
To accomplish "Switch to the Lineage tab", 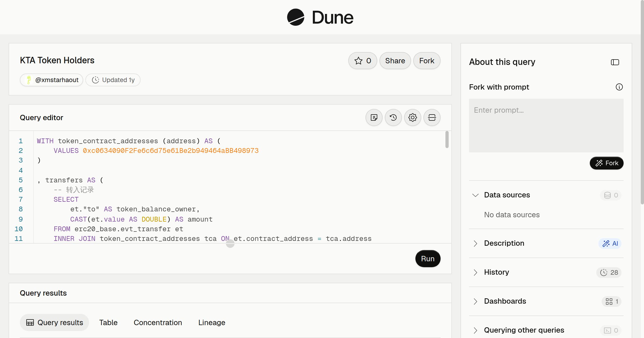I will (212, 322).
